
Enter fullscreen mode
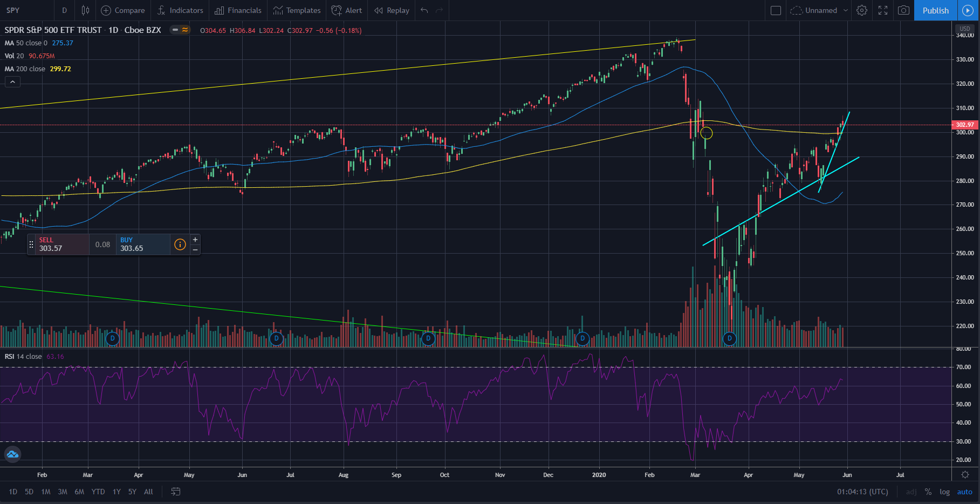click(x=883, y=10)
